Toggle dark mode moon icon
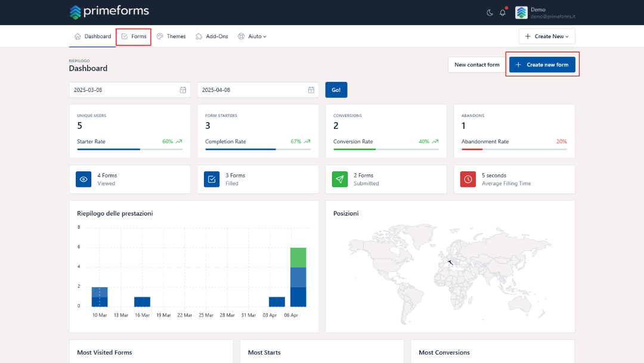Screen dimensions: 644x363 pos(490,13)
